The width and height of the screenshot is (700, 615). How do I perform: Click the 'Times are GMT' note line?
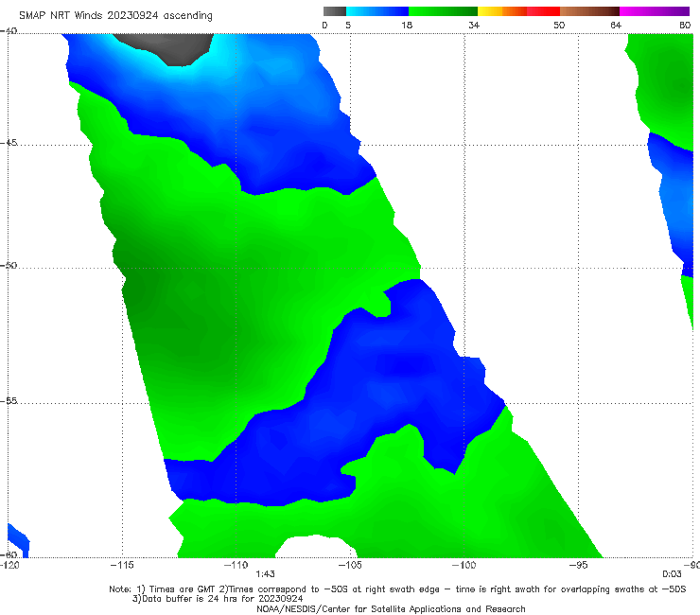pyautogui.click(x=397, y=589)
